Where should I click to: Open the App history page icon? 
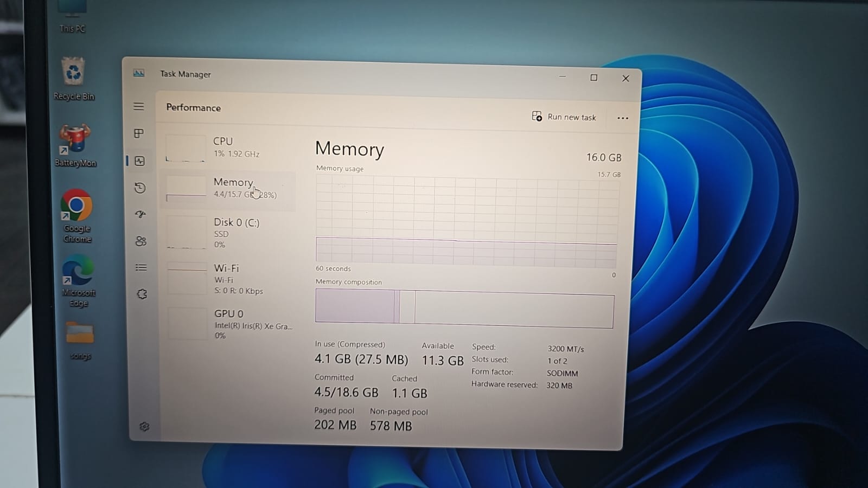140,188
